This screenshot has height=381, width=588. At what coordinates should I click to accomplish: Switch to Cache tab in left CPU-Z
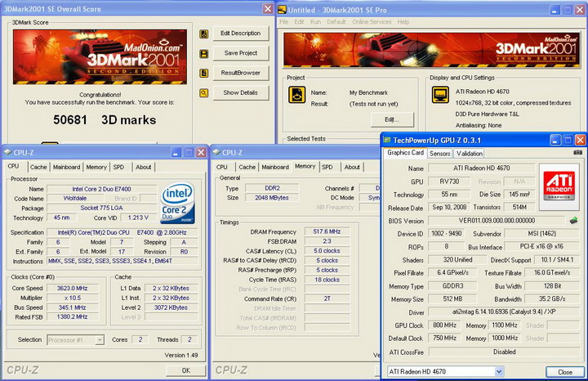click(38, 167)
